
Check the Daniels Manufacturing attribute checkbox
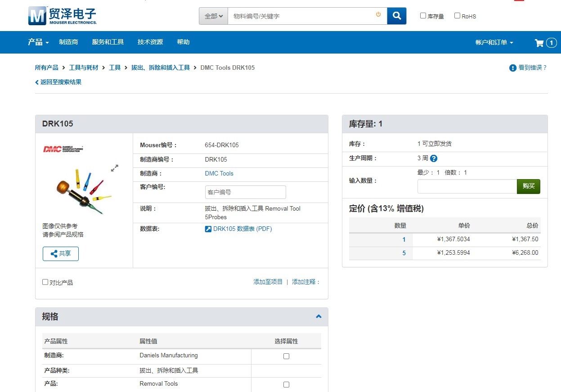tap(286, 356)
